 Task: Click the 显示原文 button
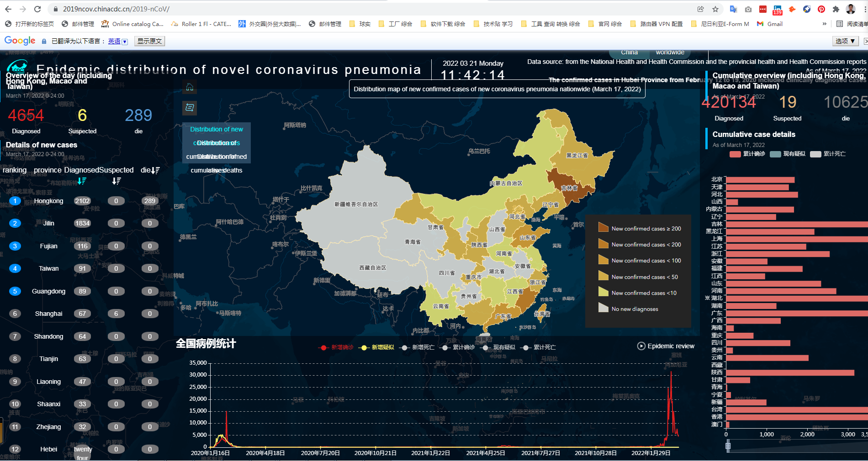coord(149,41)
